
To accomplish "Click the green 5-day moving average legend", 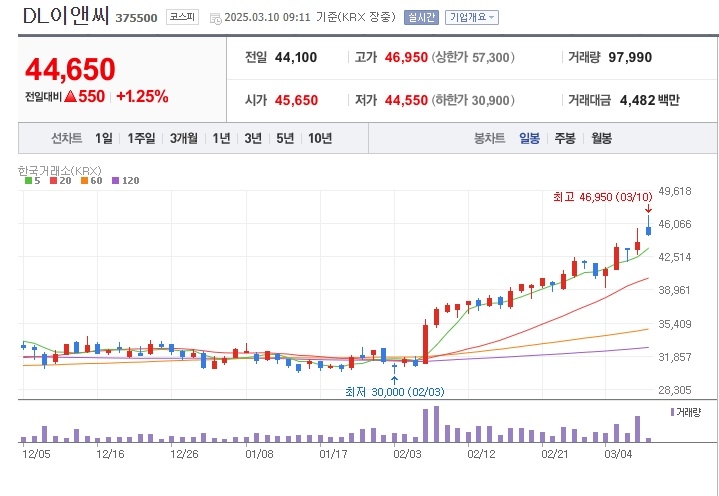I will click(32, 181).
